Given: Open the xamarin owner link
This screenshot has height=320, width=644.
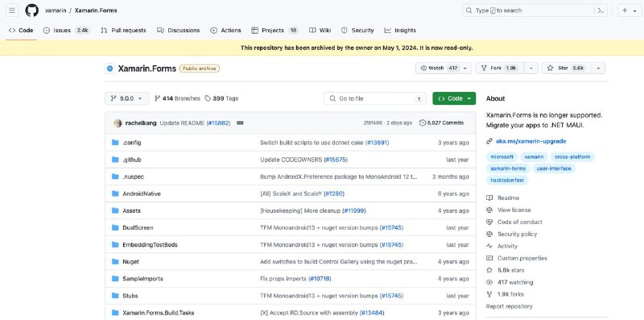Looking at the screenshot, I should point(56,10).
